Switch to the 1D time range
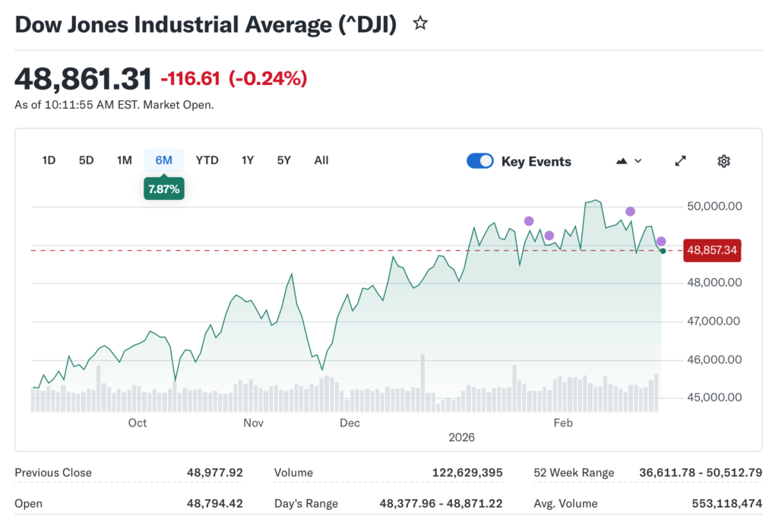This screenshot has width=778, height=532. [49, 160]
